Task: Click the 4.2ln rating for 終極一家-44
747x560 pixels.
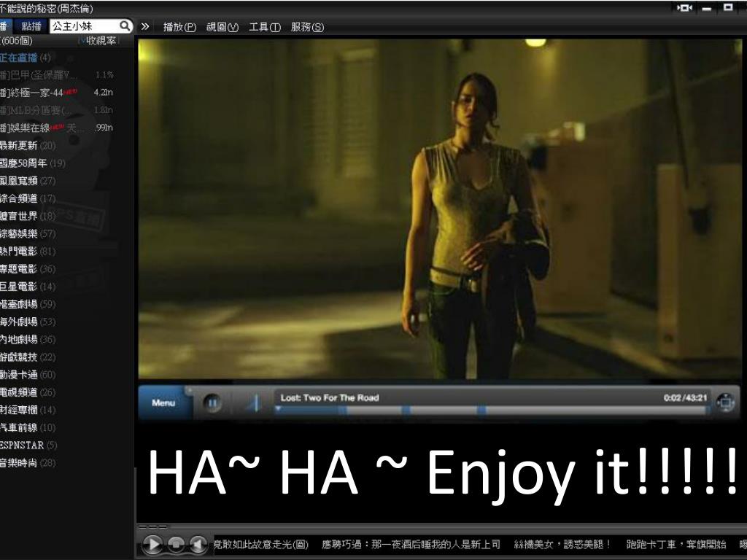Action: coord(104,93)
